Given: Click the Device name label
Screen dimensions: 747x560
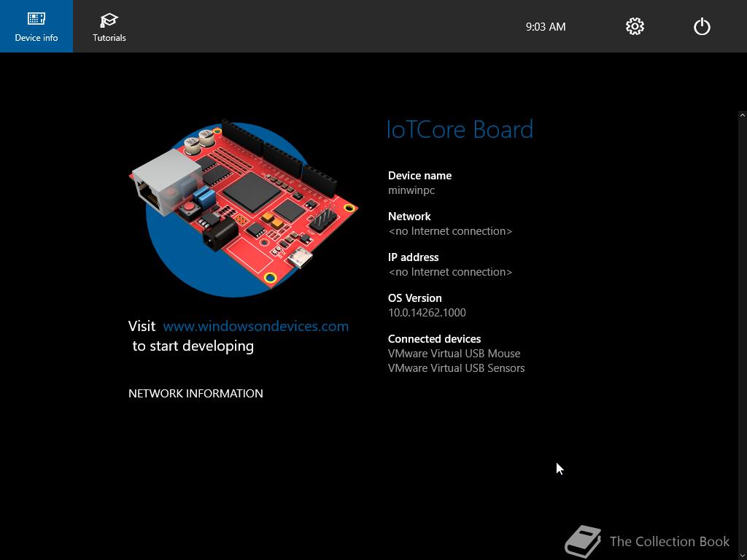Looking at the screenshot, I should (419, 175).
